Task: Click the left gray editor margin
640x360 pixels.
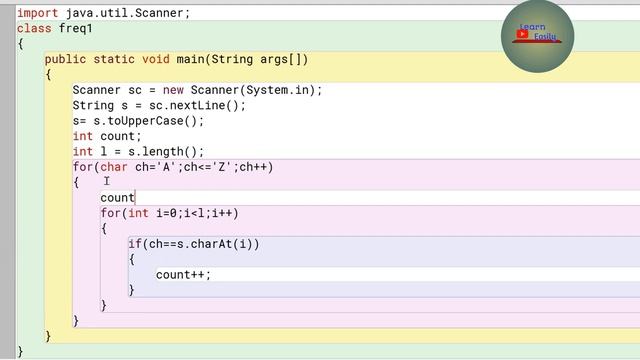Action: coord(7,182)
